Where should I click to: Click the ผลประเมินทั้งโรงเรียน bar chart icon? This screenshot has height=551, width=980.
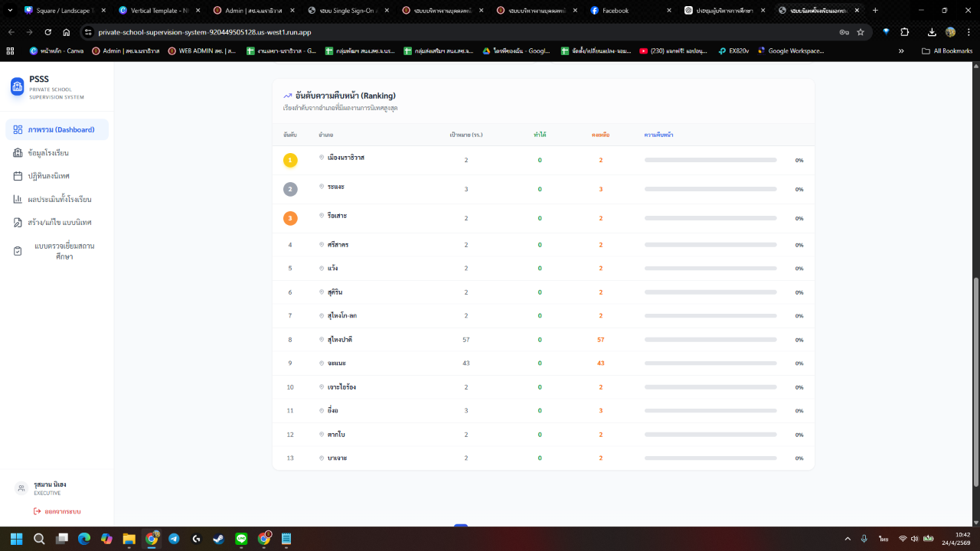click(18, 199)
